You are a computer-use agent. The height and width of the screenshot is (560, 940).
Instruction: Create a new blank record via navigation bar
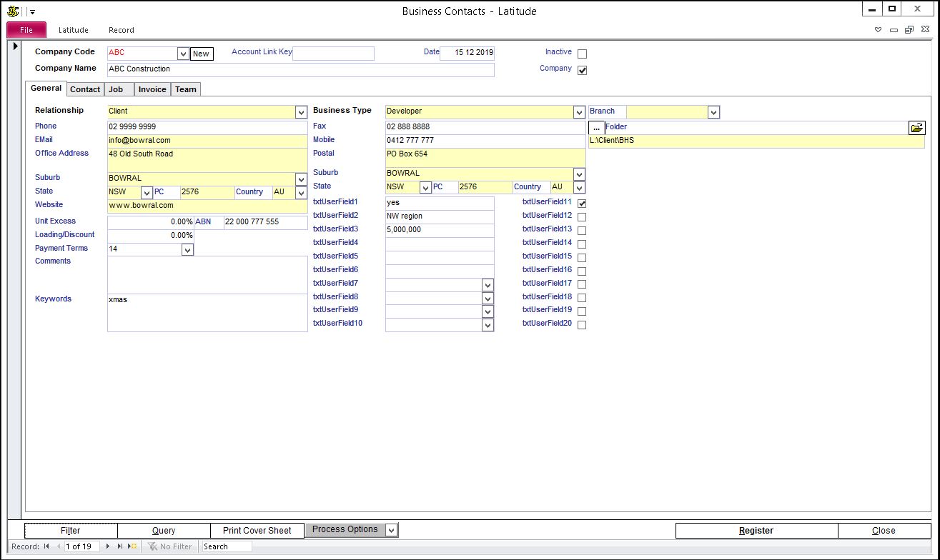click(x=132, y=546)
